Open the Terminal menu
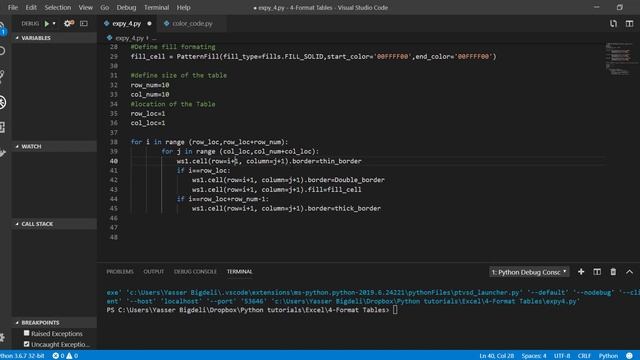 [156, 7]
